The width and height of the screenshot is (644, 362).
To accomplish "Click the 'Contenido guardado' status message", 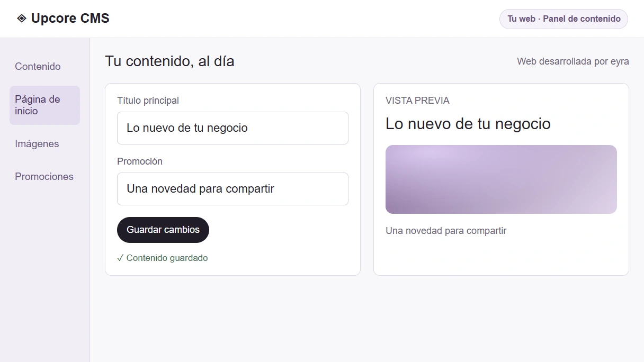I will [163, 258].
